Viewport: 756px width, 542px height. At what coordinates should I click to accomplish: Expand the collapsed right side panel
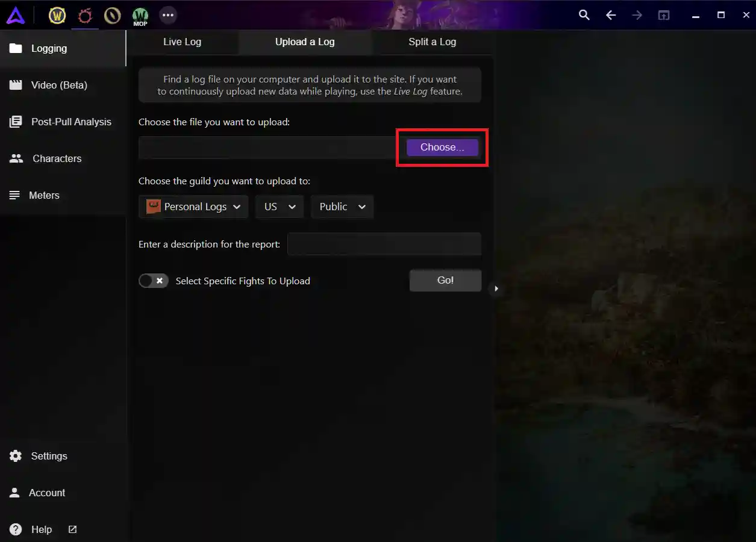coord(496,288)
